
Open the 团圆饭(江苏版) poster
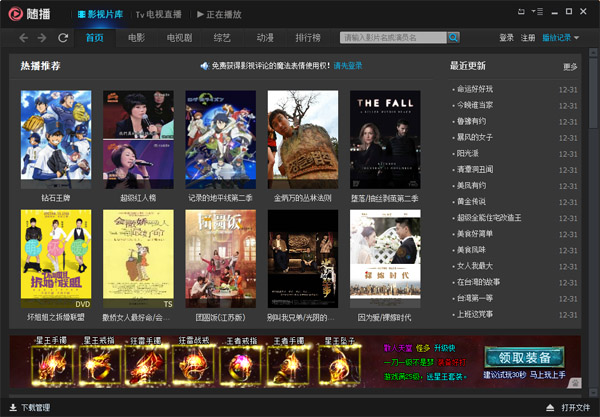[220, 259]
